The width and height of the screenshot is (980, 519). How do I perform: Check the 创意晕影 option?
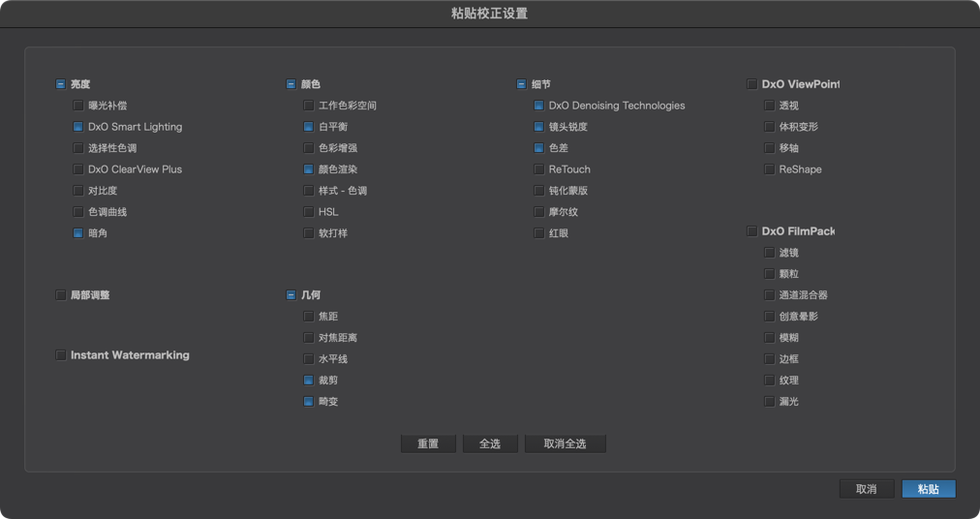pos(769,317)
